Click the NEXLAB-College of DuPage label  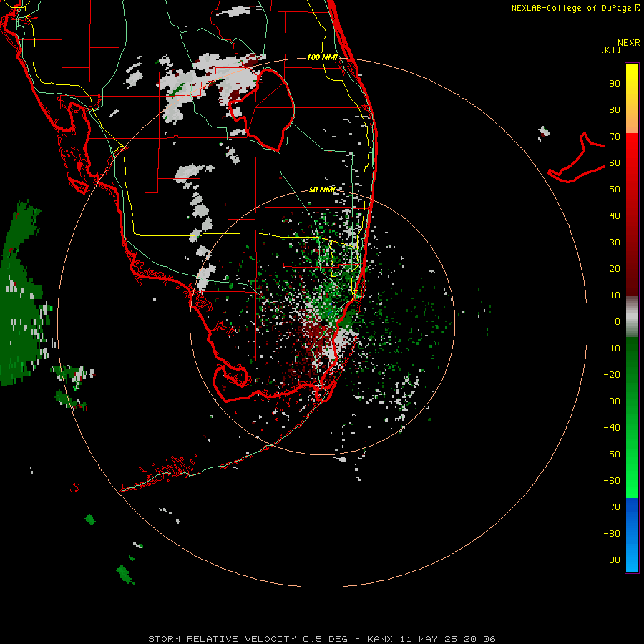point(575,8)
